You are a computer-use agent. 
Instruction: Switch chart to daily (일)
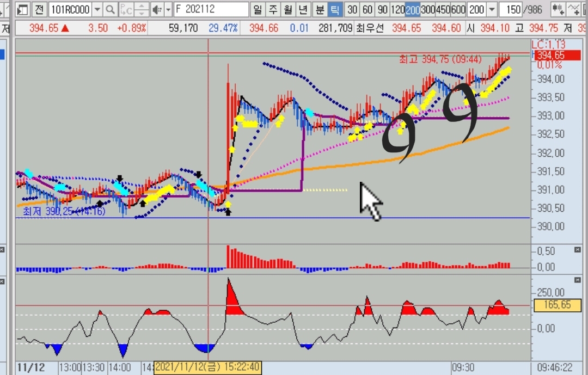point(257,9)
